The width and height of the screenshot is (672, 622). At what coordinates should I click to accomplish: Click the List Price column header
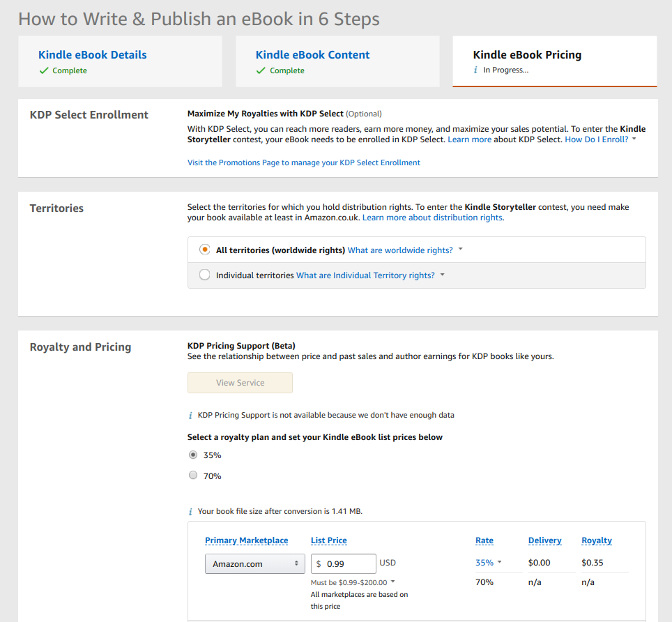pyautogui.click(x=329, y=540)
